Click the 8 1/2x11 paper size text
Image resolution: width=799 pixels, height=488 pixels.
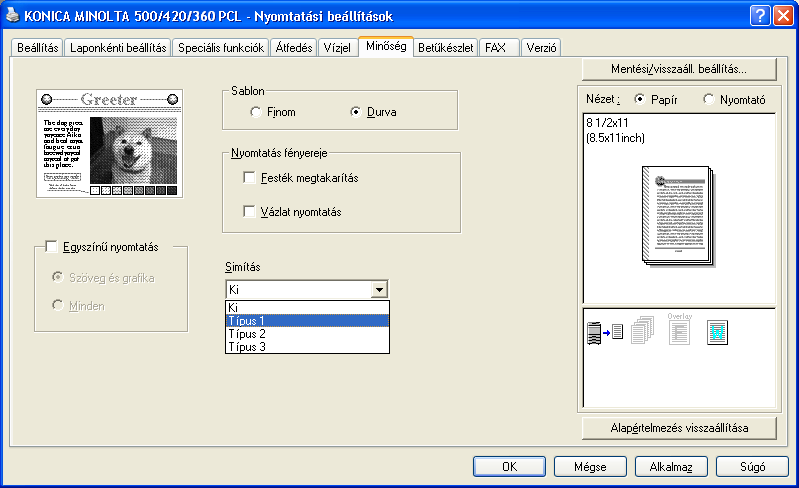[607, 123]
